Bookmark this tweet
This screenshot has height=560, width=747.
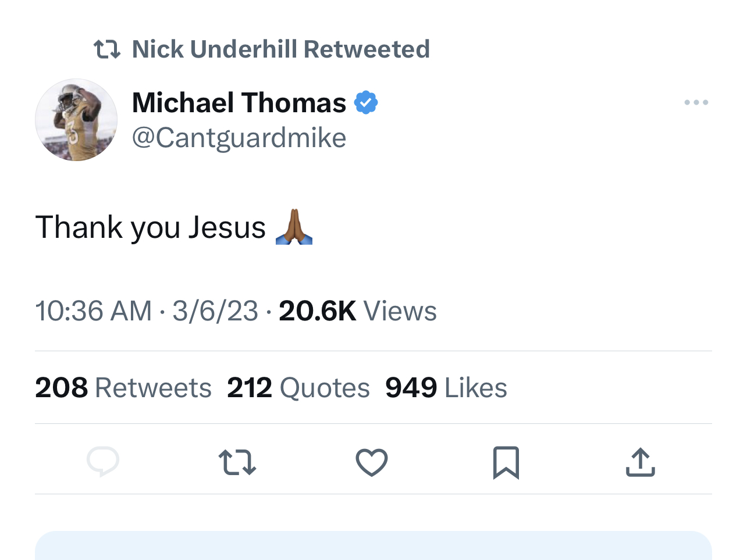pos(506,462)
